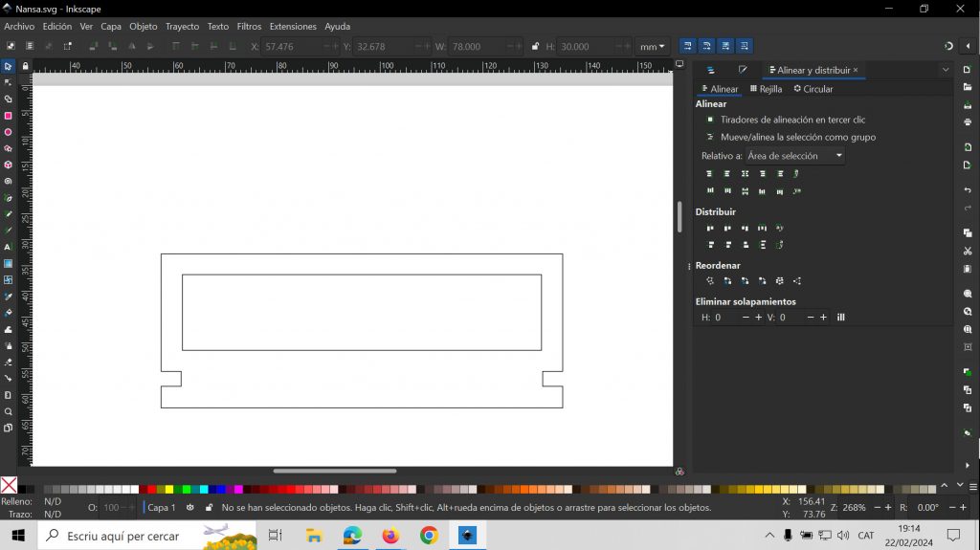Click the Cut scissors icon

[968, 252]
